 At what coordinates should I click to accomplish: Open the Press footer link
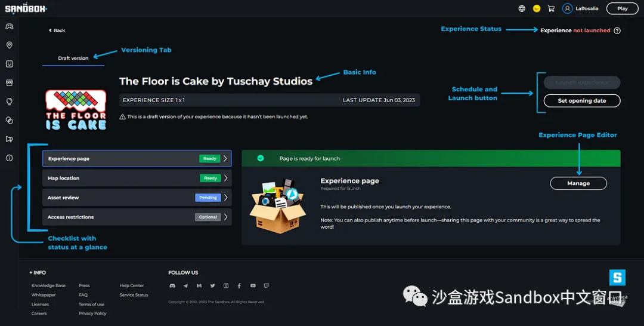(84, 285)
